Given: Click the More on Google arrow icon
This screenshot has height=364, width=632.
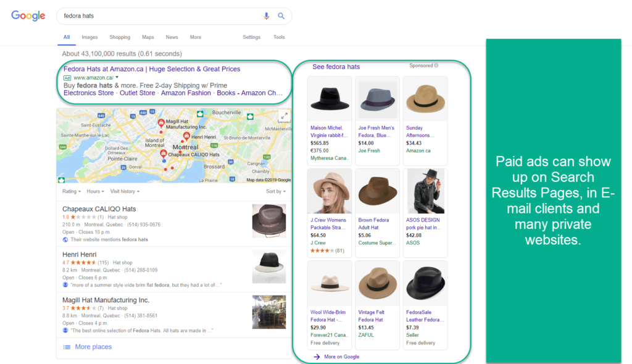Looking at the screenshot, I should click(317, 357).
